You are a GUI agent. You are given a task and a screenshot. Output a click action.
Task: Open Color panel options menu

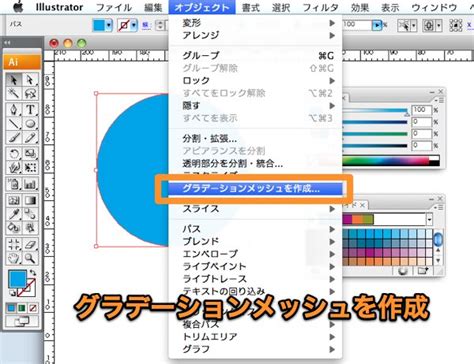(x=440, y=100)
